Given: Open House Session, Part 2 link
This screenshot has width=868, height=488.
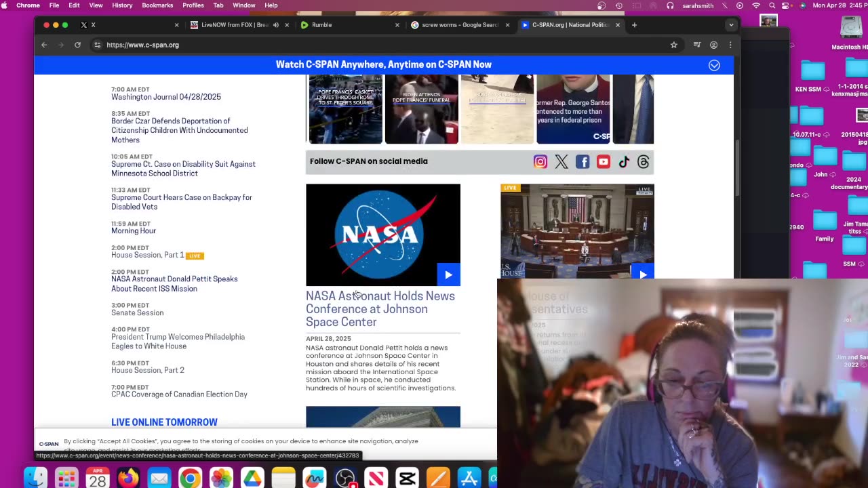Looking at the screenshot, I should 148,370.
